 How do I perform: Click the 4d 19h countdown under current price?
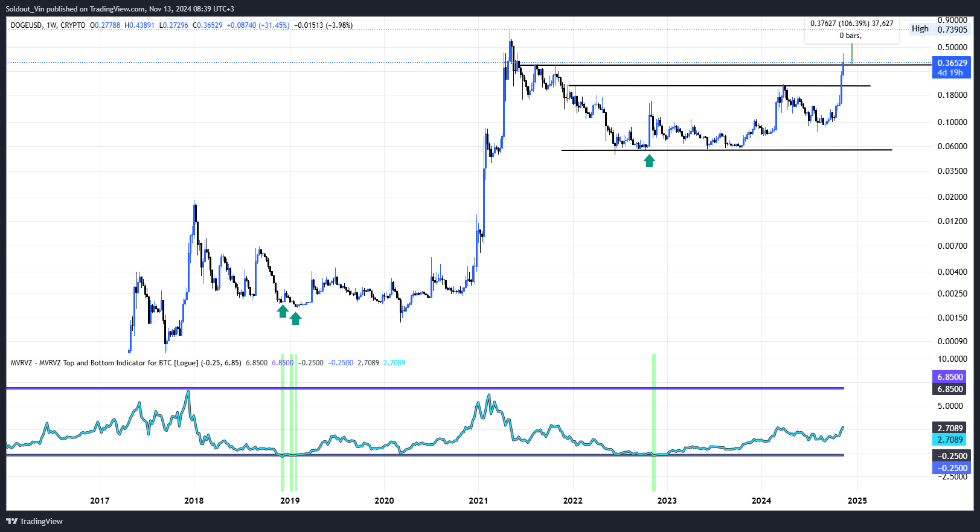[x=950, y=73]
